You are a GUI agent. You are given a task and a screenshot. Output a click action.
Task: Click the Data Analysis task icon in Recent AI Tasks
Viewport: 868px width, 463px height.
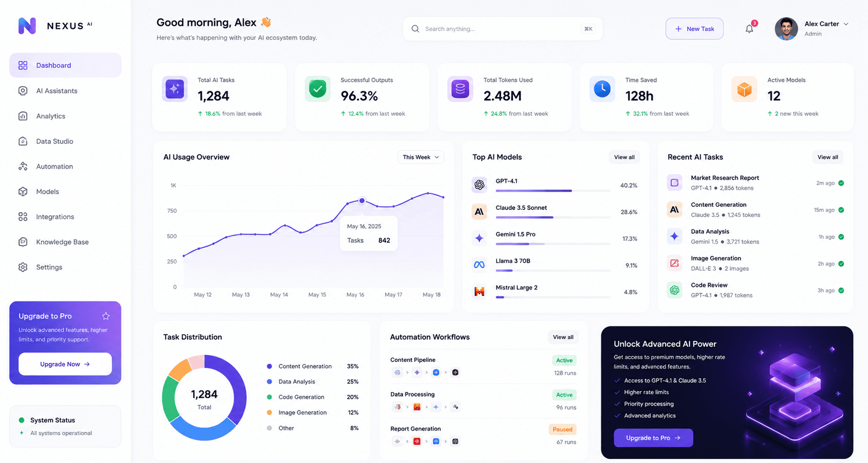pyautogui.click(x=674, y=236)
